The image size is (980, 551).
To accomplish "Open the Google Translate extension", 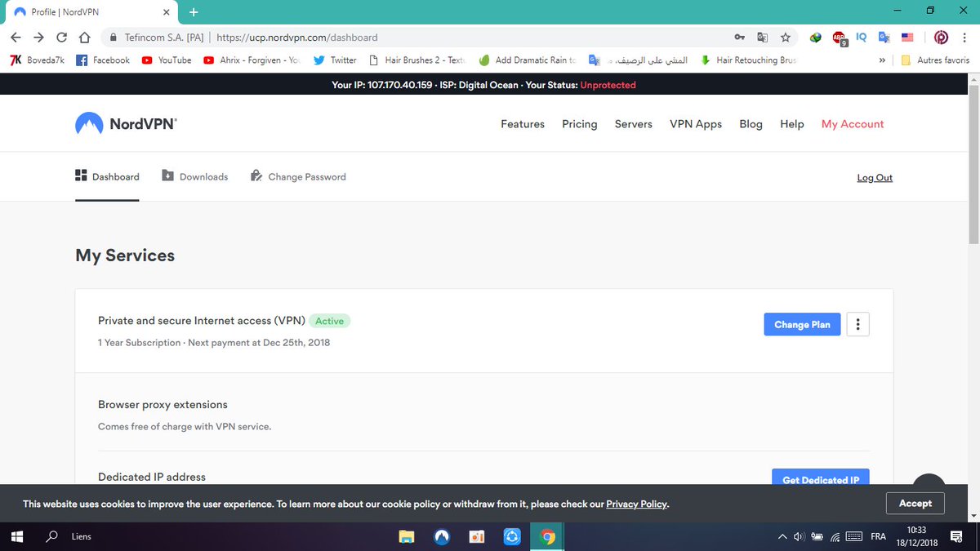I will (884, 38).
